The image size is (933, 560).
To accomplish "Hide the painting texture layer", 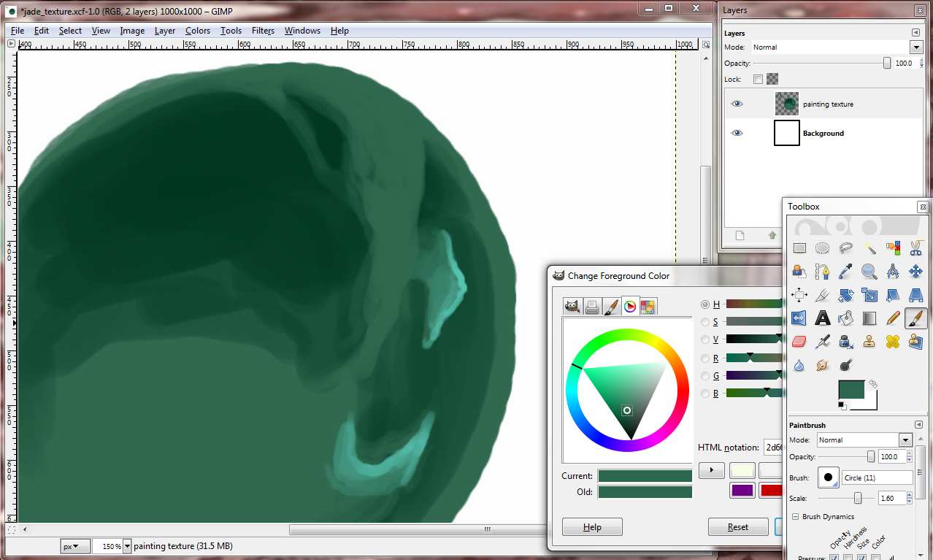I will [x=737, y=104].
